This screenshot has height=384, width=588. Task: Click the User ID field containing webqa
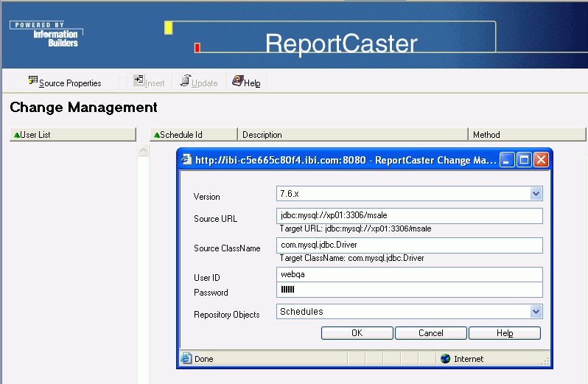(410, 274)
